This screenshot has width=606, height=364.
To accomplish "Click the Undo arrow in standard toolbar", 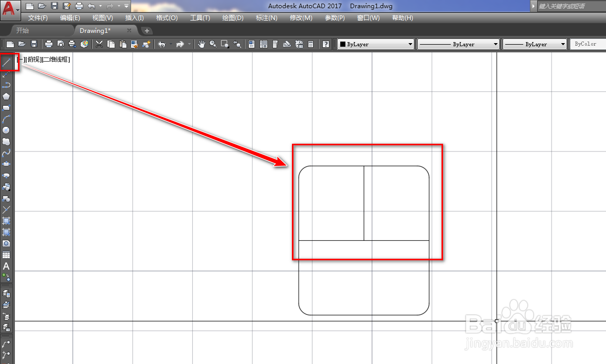I will [162, 44].
